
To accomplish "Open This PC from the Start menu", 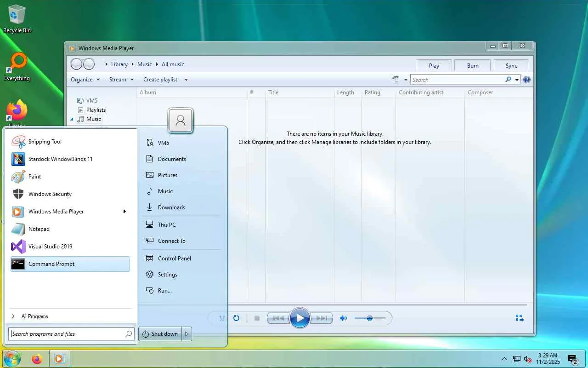I will point(182,225).
